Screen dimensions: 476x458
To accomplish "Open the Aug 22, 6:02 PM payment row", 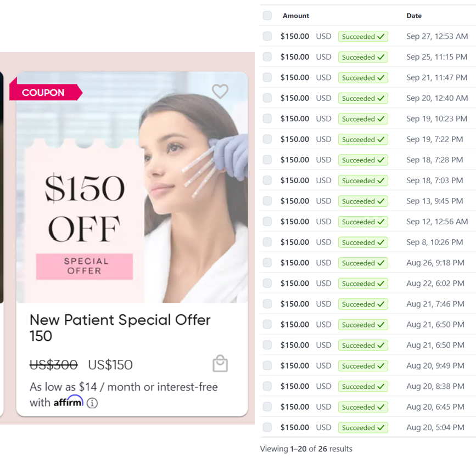I will click(368, 283).
